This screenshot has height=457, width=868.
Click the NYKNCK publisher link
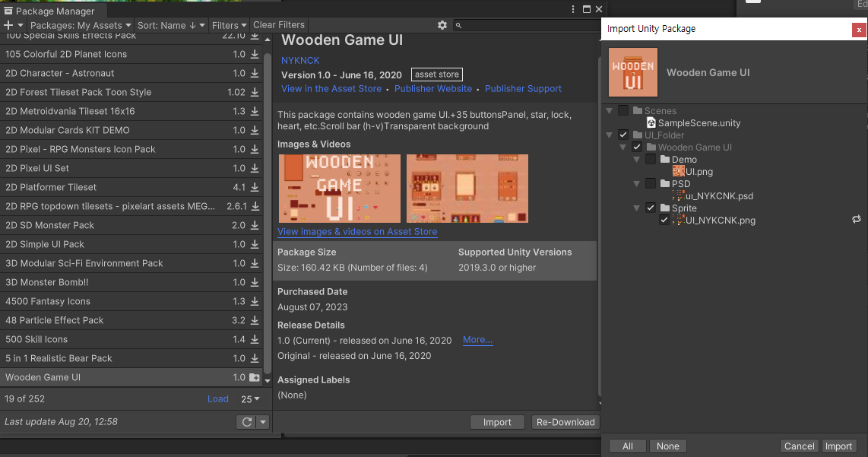pyautogui.click(x=300, y=60)
